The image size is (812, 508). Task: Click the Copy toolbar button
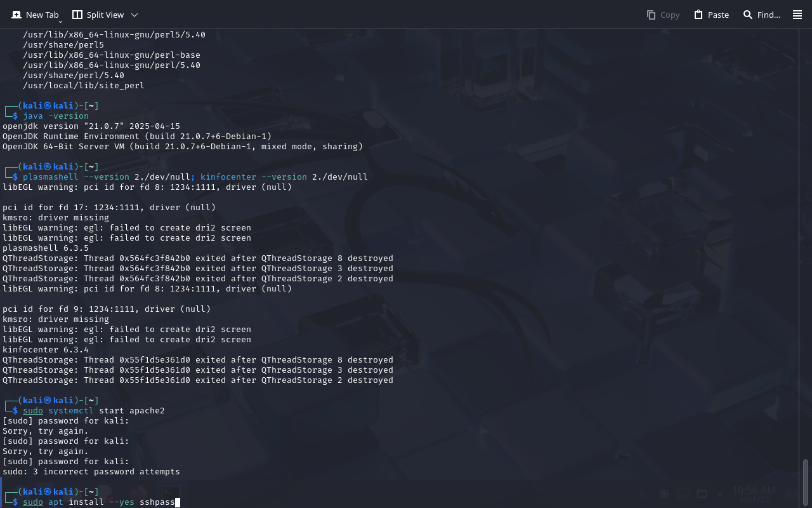(x=663, y=15)
